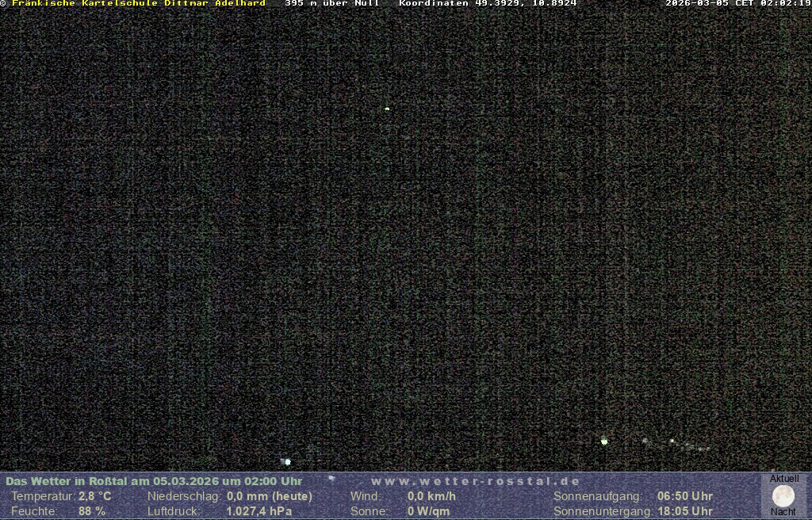Click 'Fränkische Kartelschule Dittmar Adelhard' title text
This screenshot has width=812, height=520.
[x=139, y=3]
